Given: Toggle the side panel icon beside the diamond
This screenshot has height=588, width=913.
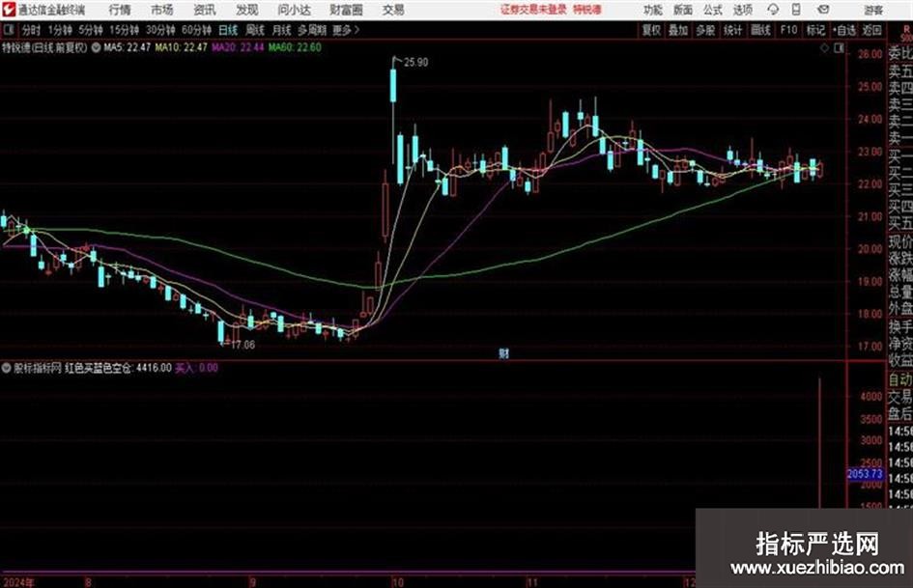Looking at the screenshot, I should [839, 48].
